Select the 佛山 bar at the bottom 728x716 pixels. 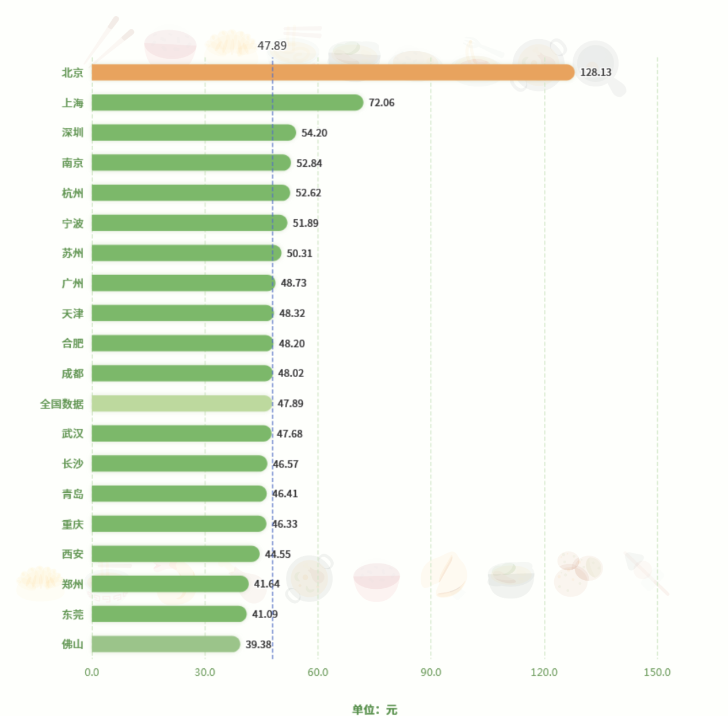tap(166, 644)
